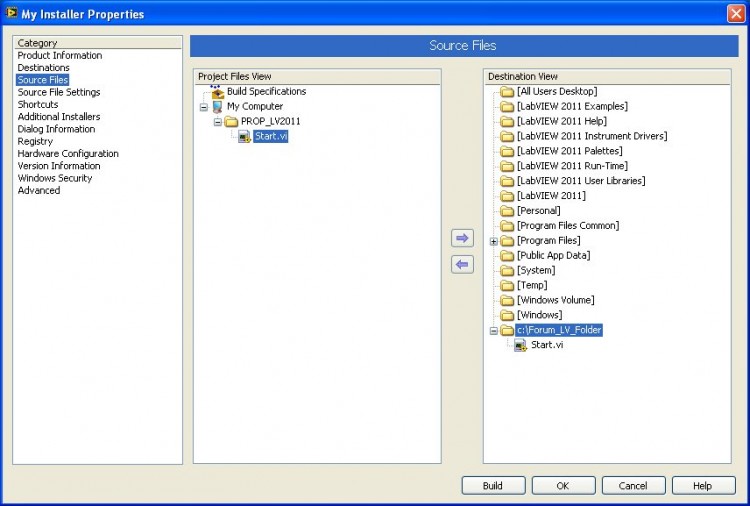Click the [Personal] folder icon
The height and width of the screenshot is (506, 750).
[x=507, y=211]
